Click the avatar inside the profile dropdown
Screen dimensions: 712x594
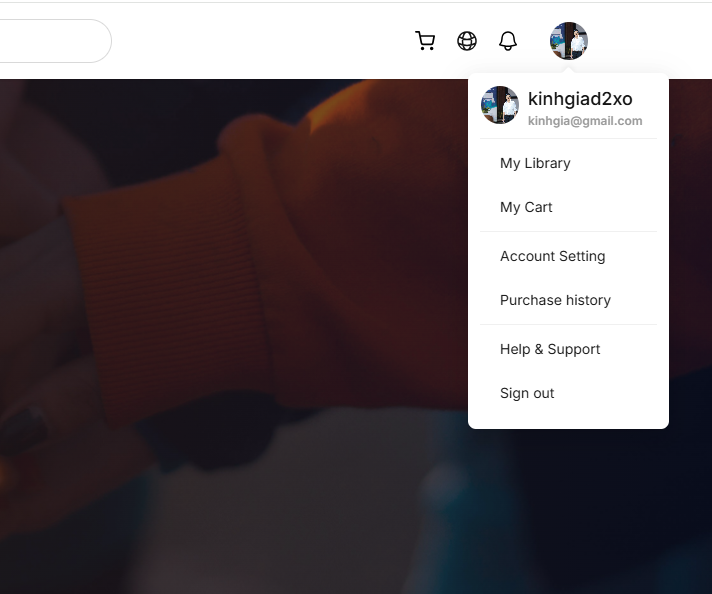coord(500,105)
